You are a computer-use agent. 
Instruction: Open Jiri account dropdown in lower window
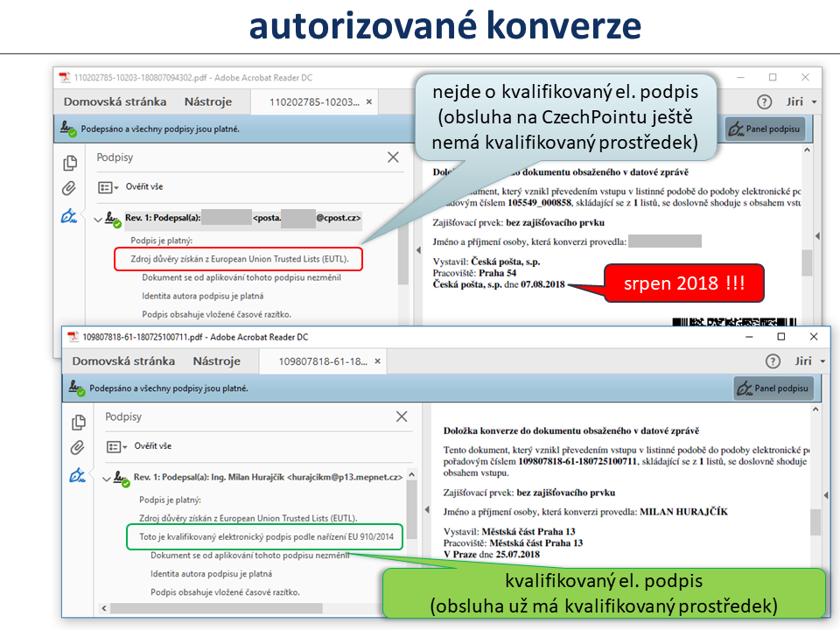click(x=810, y=361)
